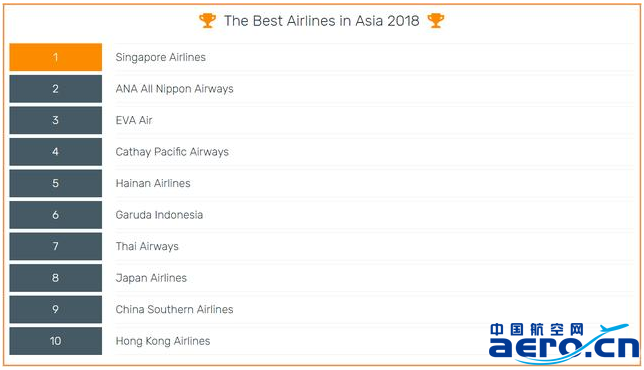
Task: Click Hainan Airlines in the list
Action: [153, 183]
